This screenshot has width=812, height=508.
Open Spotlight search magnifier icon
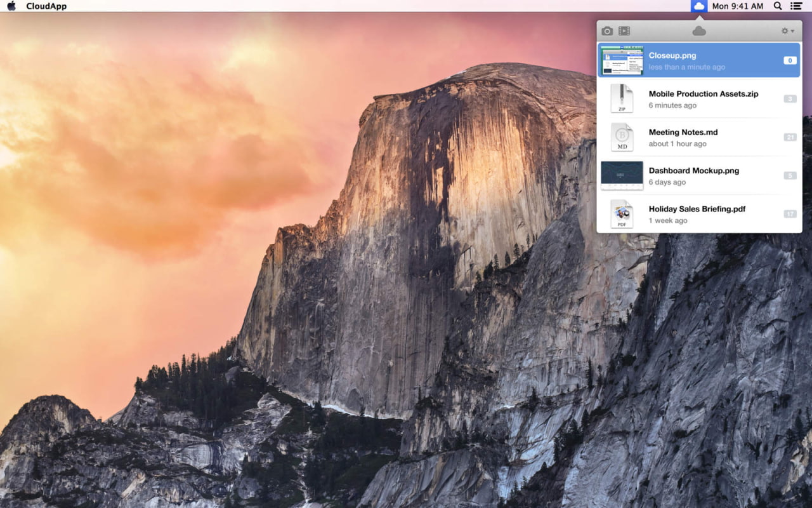point(778,6)
